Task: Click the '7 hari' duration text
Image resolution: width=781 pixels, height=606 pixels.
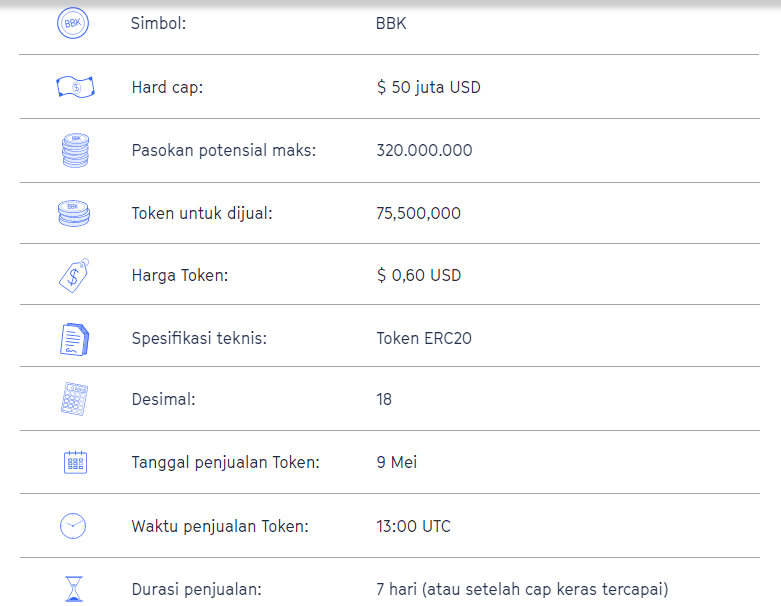Action: click(397, 589)
